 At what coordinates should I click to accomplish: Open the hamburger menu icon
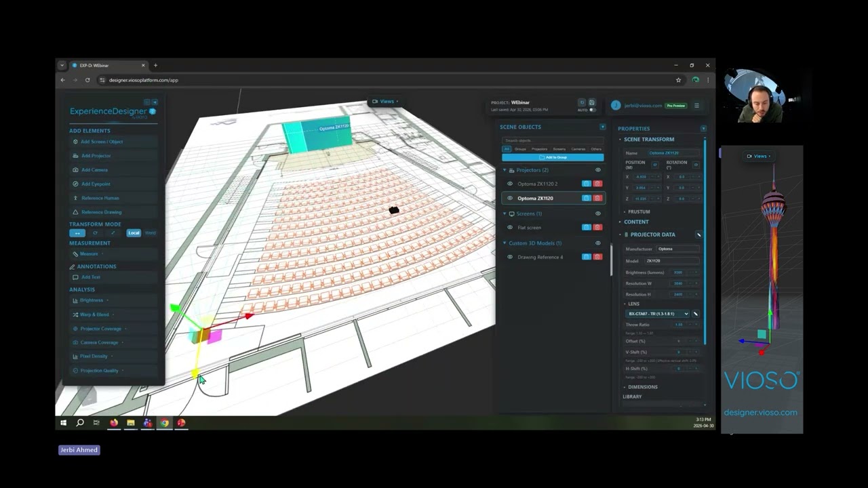(x=696, y=105)
